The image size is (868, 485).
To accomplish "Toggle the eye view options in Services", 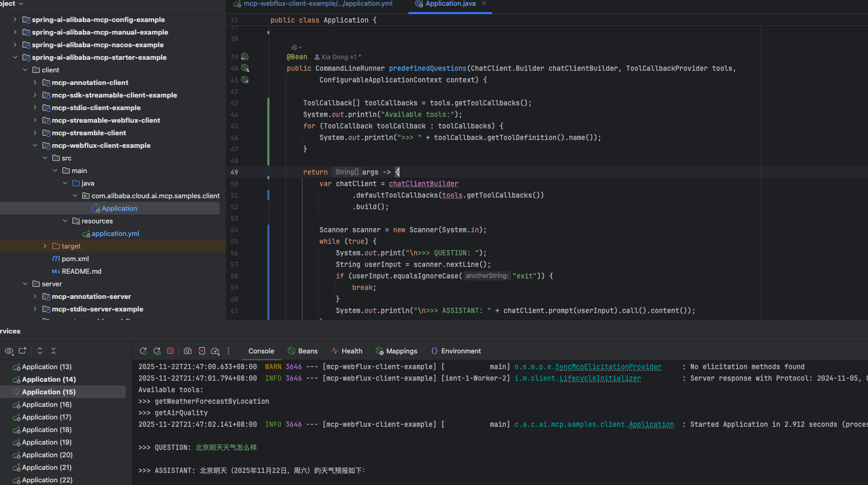I will 9,351.
